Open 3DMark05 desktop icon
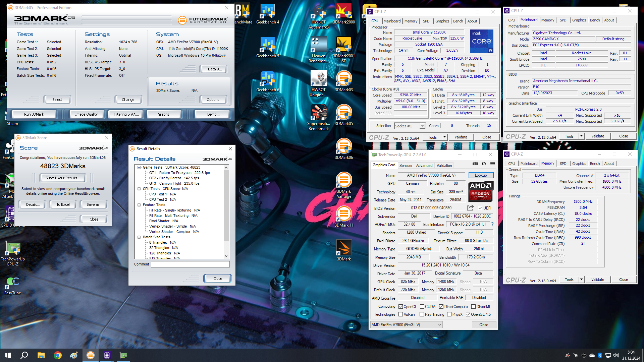Image resolution: width=644 pixels, height=362 pixels. pos(344,116)
